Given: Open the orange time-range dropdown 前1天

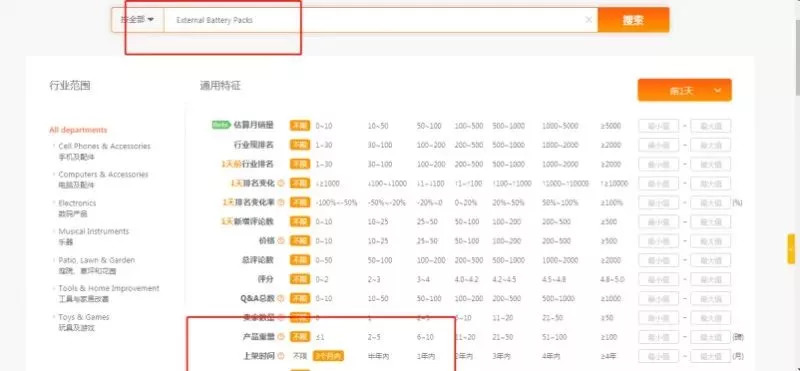Looking at the screenshot, I should pyautogui.click(x=684, y=90).
